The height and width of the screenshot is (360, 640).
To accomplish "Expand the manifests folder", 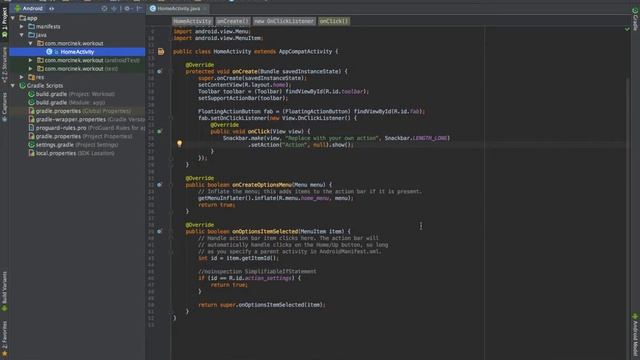I will 22,27.
